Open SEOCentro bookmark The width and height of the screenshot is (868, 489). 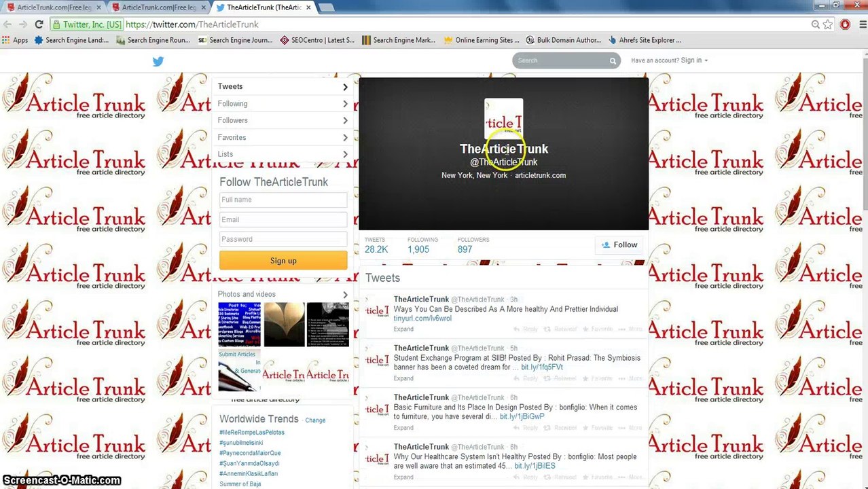click(x=317, y=40)
